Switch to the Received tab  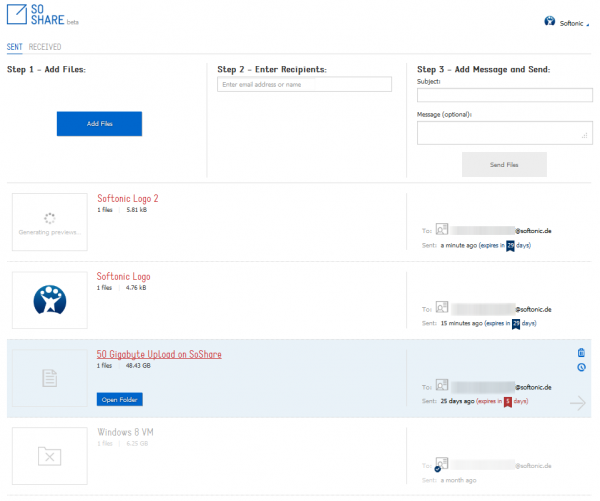pos(45,46)
